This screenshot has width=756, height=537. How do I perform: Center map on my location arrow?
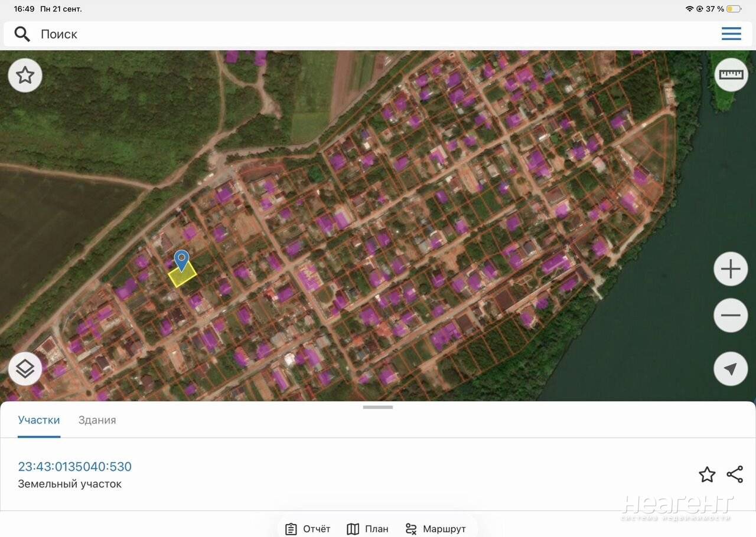pyautogui.click(x=731, y=369)
